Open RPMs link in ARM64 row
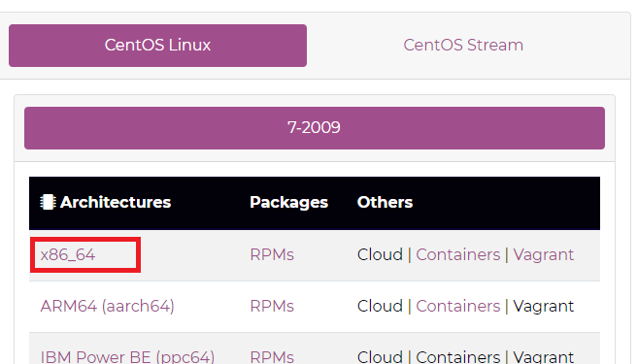This screenshot has width=638, height=364. [272, 307]
